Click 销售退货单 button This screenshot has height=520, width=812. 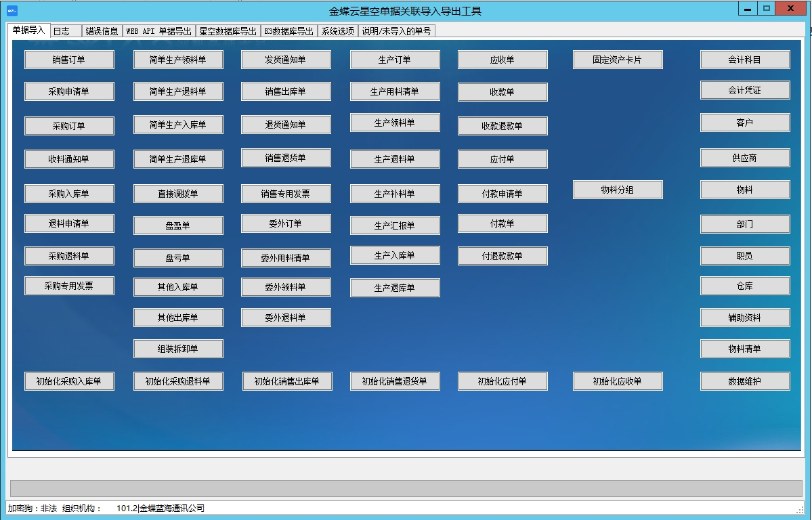(286, 158)
